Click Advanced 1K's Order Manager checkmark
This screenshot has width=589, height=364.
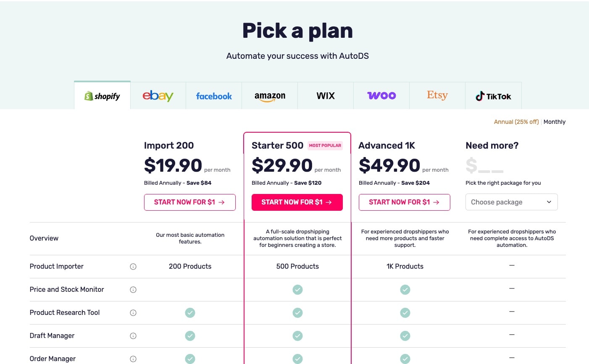click(405, 359)
